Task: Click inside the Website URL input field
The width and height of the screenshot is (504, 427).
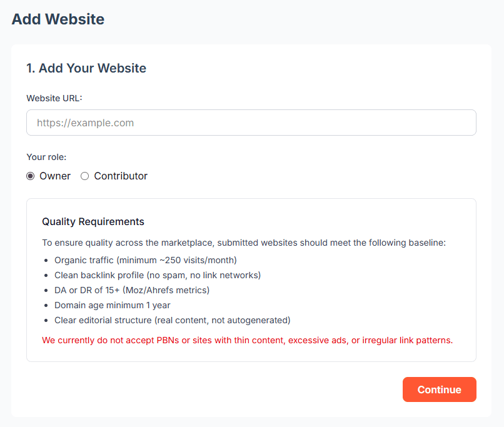Action: [250, 123]
